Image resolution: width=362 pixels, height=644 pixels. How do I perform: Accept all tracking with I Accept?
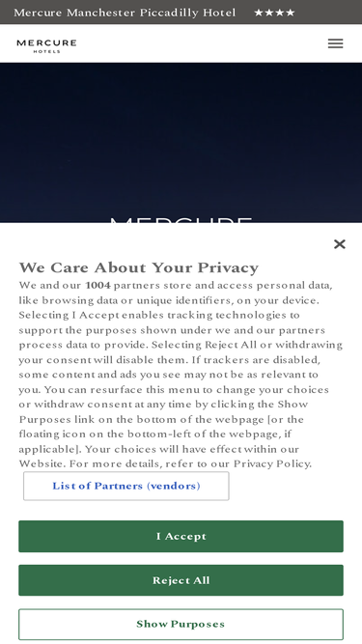[x=181, y=536]
